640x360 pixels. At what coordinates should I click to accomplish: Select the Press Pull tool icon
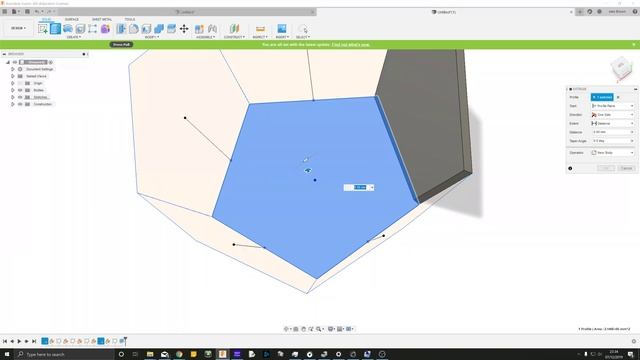121,29
